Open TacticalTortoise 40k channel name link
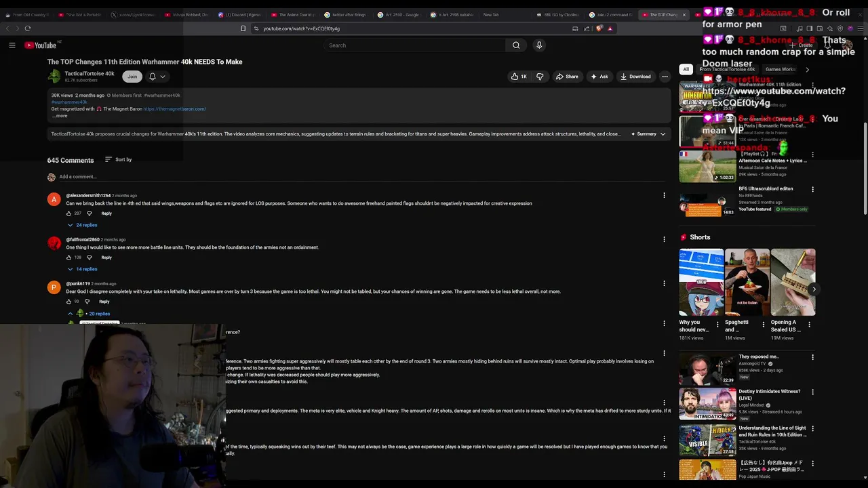The height and width of the screenshot is (488, 868). tap(90, 74)
